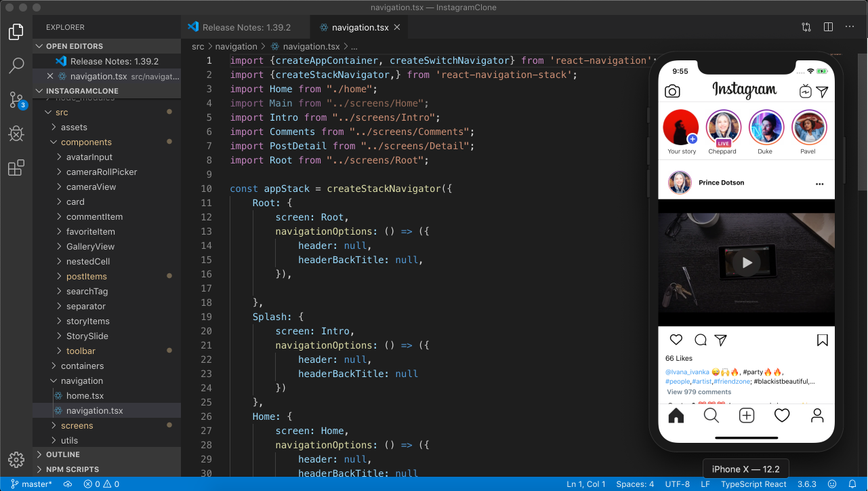Image resolution: width=868 pixels, height=491 pixels.
Task: Tap the Instagram camera icon
Action: click(672, 90)
